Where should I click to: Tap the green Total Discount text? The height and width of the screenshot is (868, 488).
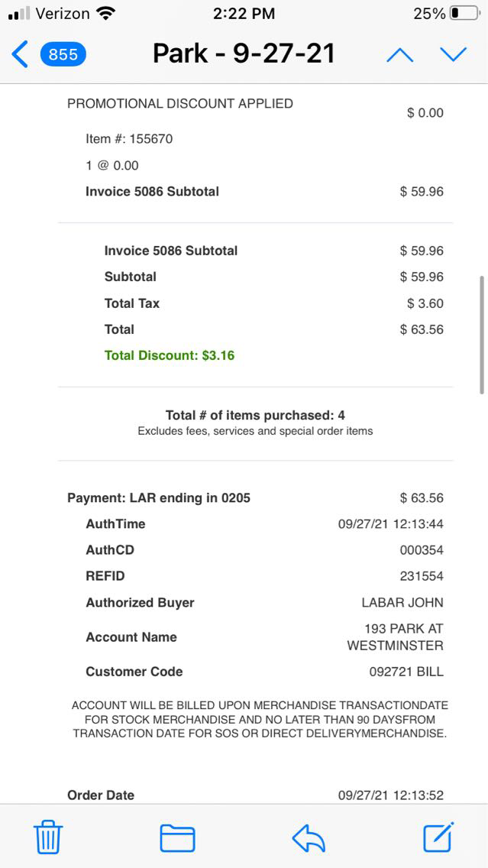(x=170, y=355)
